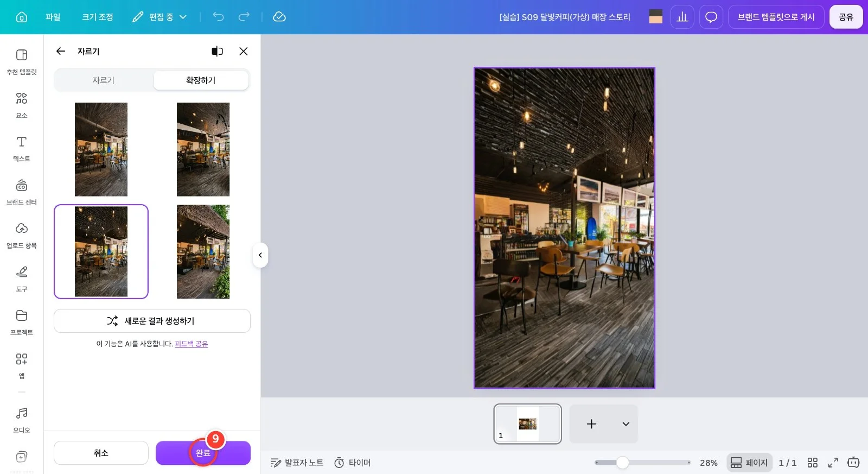Select the second expanded image result
This screenshot has height=474, width=868.
pyautogui.click(x=203, y=149)
